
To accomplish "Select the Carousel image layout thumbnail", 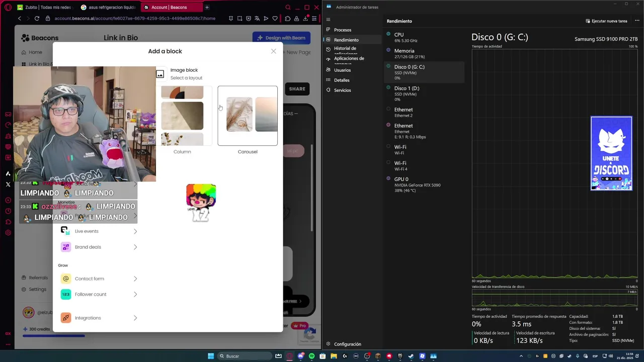I will coord(248,116).
